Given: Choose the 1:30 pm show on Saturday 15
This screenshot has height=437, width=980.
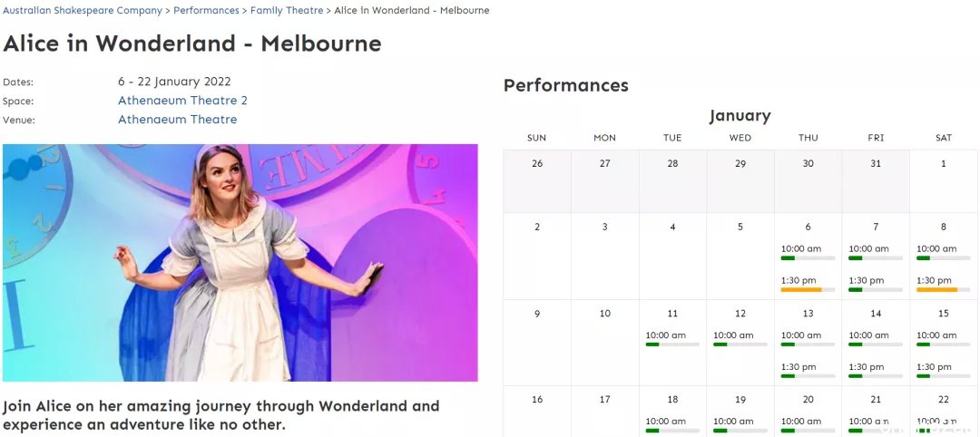Looking at the screenshot, I should pos(934,367).
